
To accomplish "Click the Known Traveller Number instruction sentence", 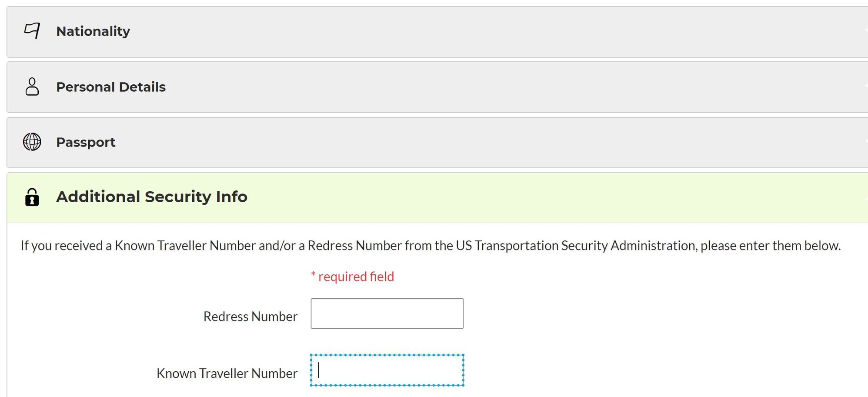I will pyautogui.click(x=431, y=246).
